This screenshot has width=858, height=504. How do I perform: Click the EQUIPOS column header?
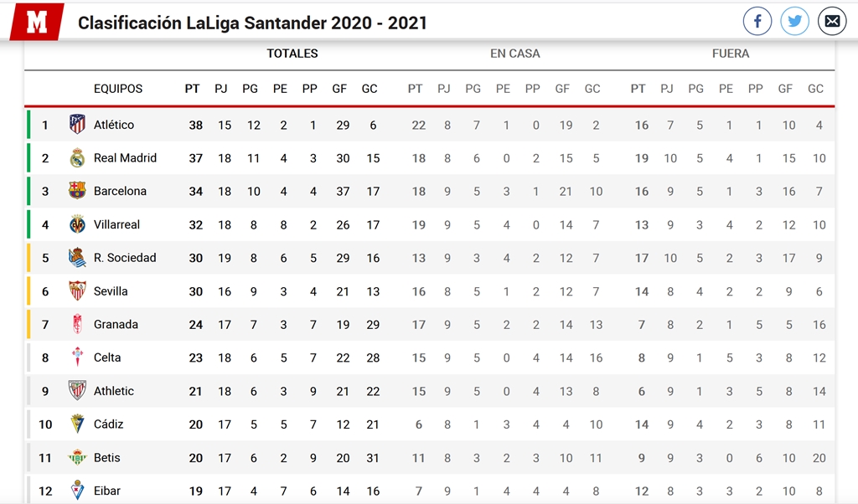(118, 89)
